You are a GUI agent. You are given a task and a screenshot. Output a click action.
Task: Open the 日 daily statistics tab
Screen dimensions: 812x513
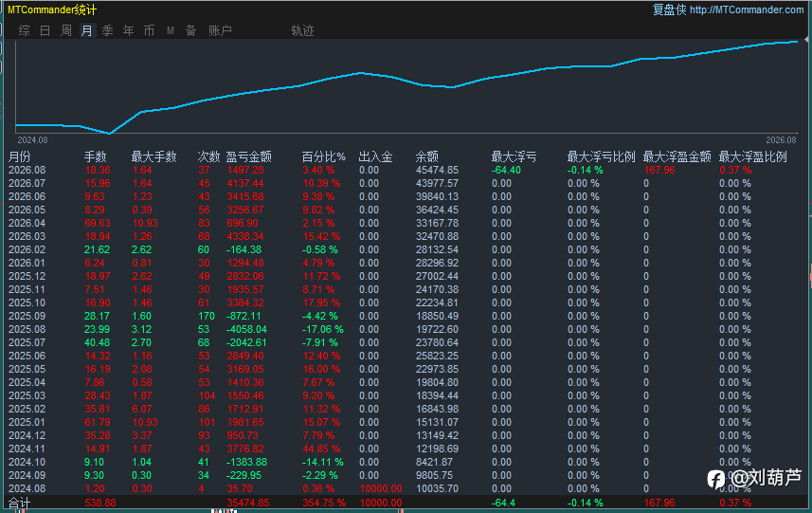click(x=45, y=30)
